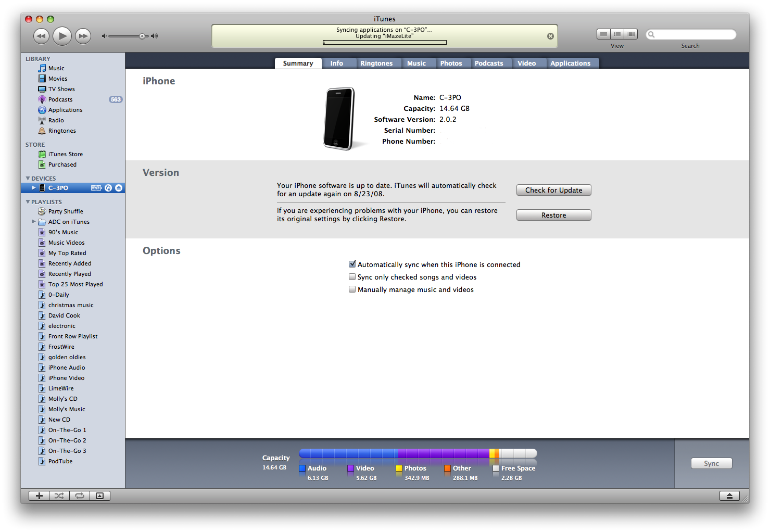Click the sync icon next to C-3PO
Screen dimensions: 770x532
(108, 188)
